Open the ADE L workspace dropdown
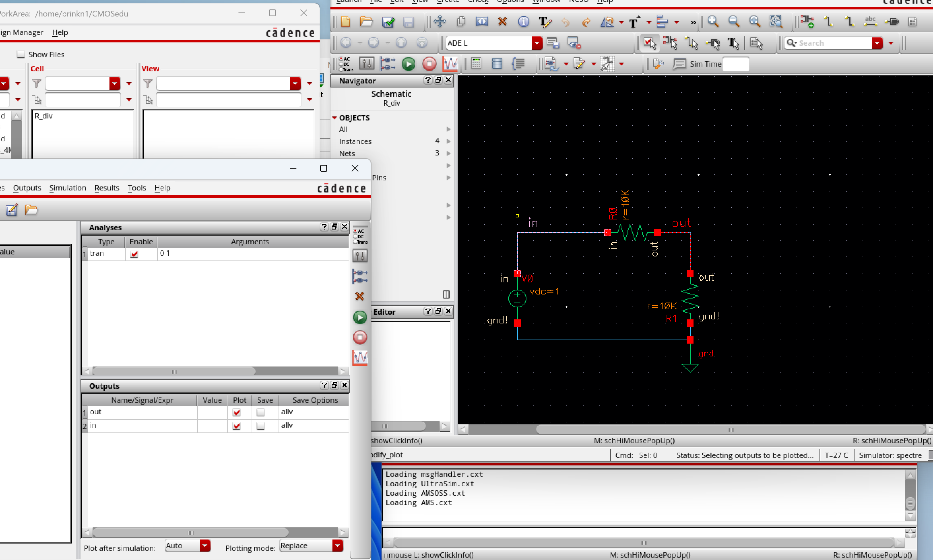This screenshot has height=560, width=933. pos(537,43)
